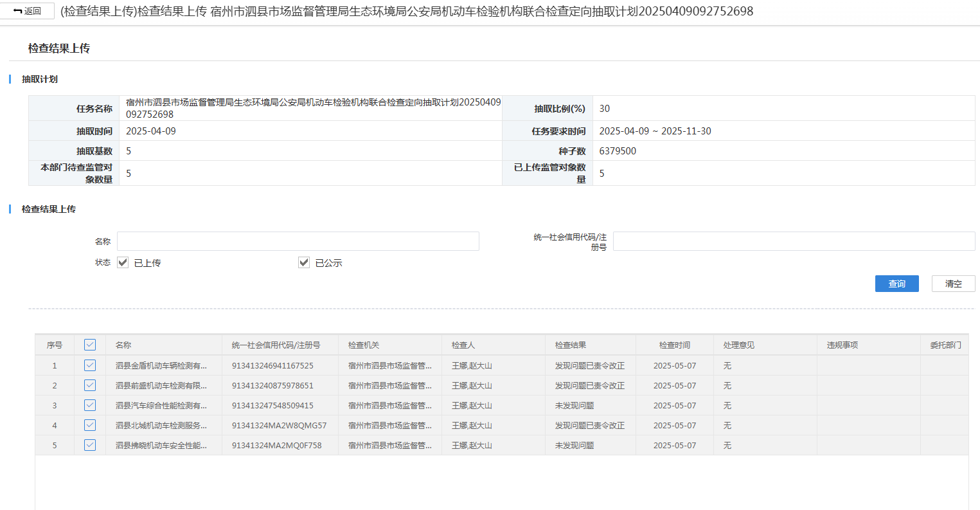Image resolution: width=980 pixels, height=510 pixels.
Task: Click the 检查人 column header
Action: coord(494,345)
